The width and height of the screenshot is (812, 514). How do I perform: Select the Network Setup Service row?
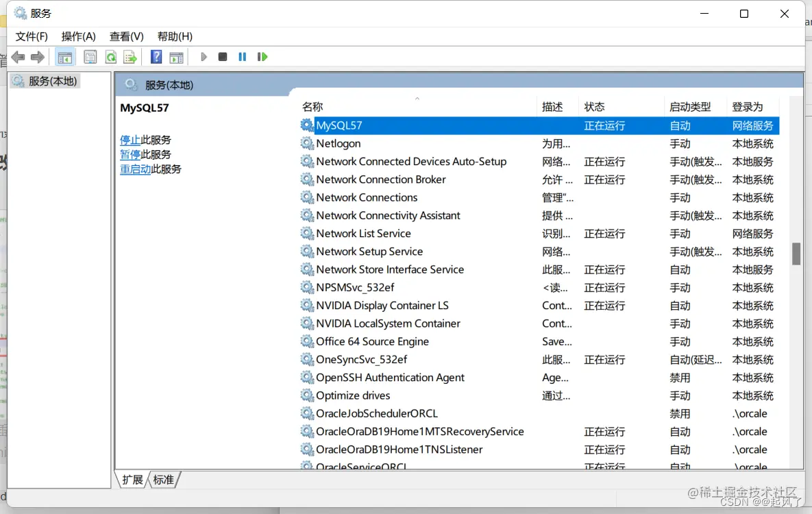pos(539,252)
